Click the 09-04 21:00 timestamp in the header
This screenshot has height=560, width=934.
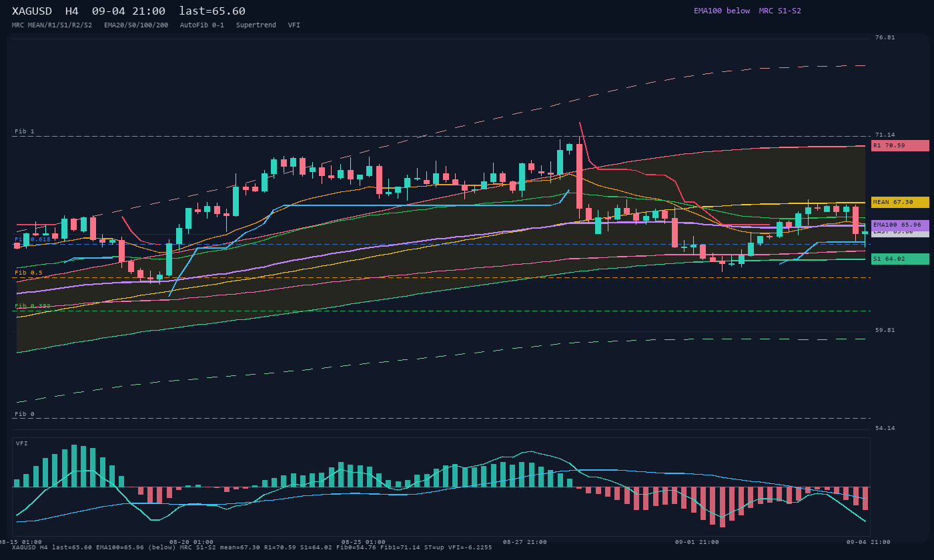[x=129, y=11]
